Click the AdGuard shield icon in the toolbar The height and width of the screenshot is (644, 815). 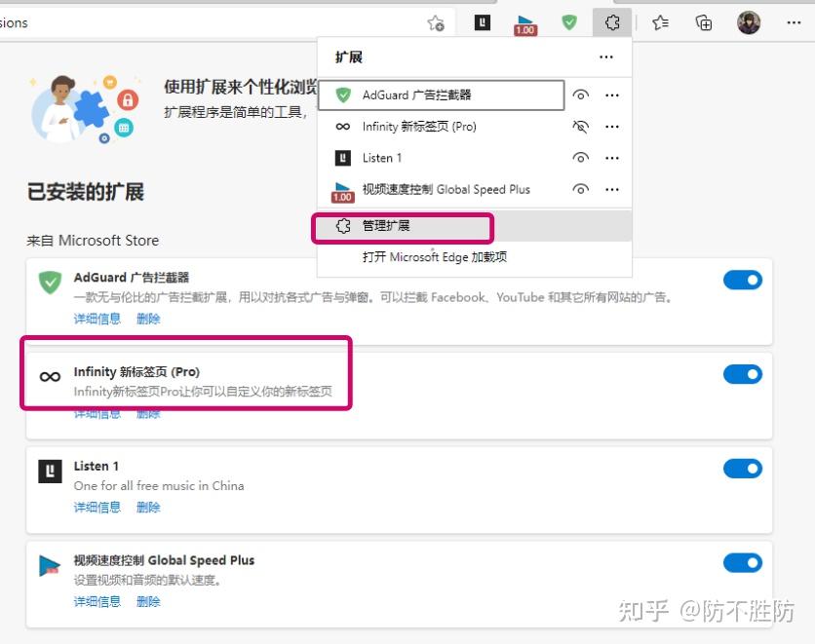568,21
